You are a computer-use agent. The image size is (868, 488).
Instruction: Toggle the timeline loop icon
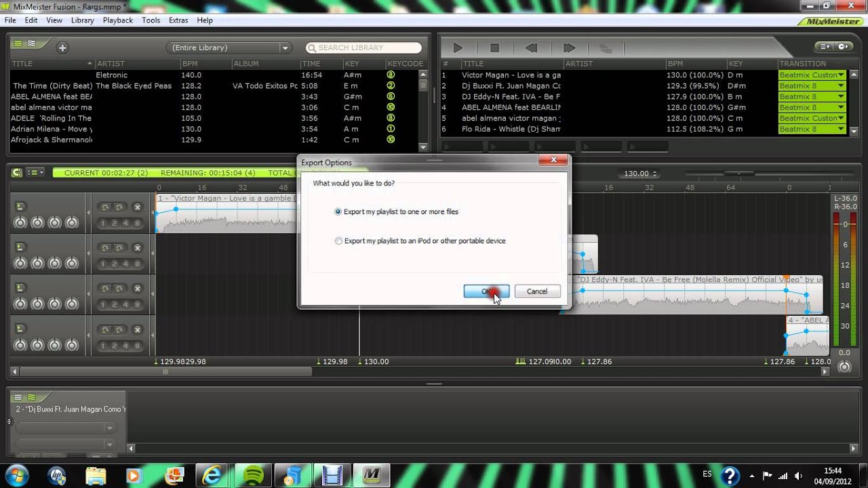(17, 173)
